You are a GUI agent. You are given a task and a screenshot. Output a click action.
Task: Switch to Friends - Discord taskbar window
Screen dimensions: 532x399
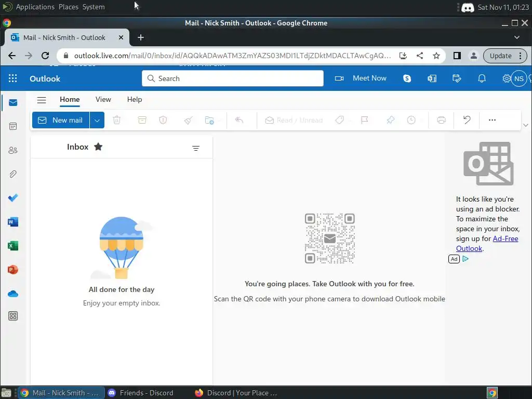click(141, 393)
